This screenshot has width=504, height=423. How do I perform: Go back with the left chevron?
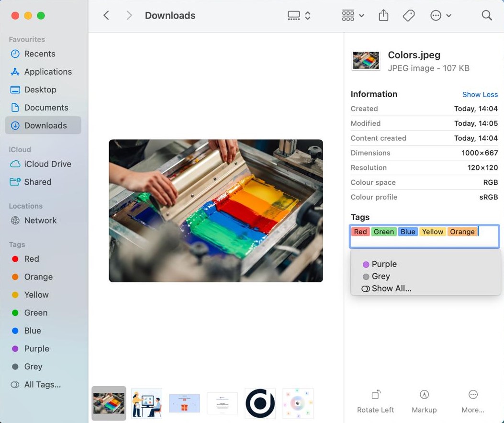(x=106, y=16)
